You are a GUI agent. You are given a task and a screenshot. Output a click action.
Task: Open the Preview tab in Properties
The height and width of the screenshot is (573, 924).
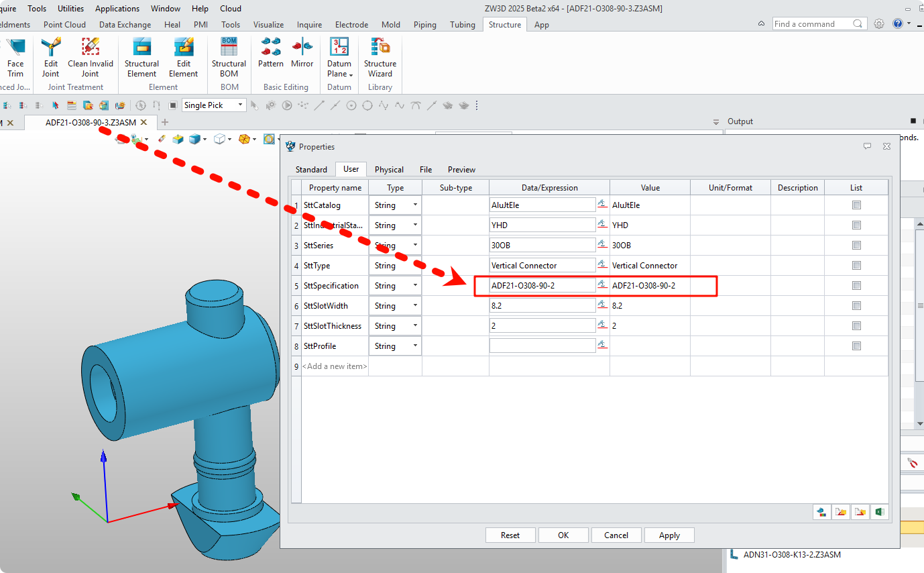coord(461,170)
